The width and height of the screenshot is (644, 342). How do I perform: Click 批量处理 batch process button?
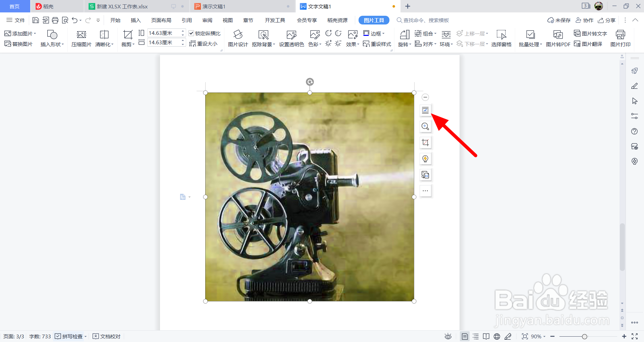tap(530, 39)
